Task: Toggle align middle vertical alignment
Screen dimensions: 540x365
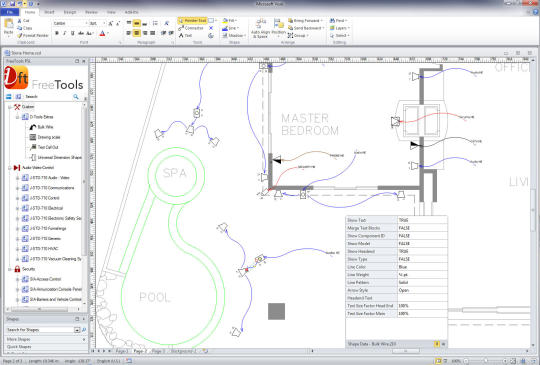Action: [x=136, y=23]
